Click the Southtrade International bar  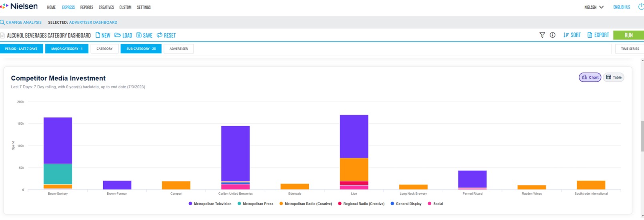(x=591, y=185)
